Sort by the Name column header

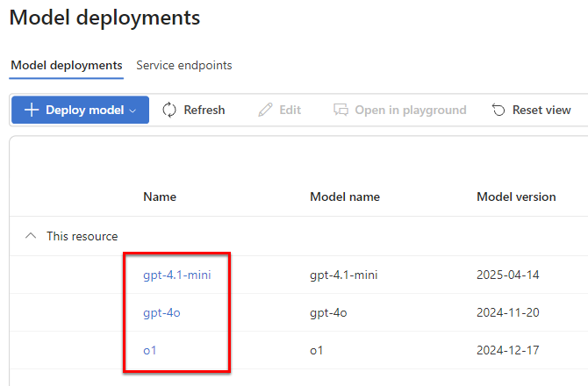160,197
